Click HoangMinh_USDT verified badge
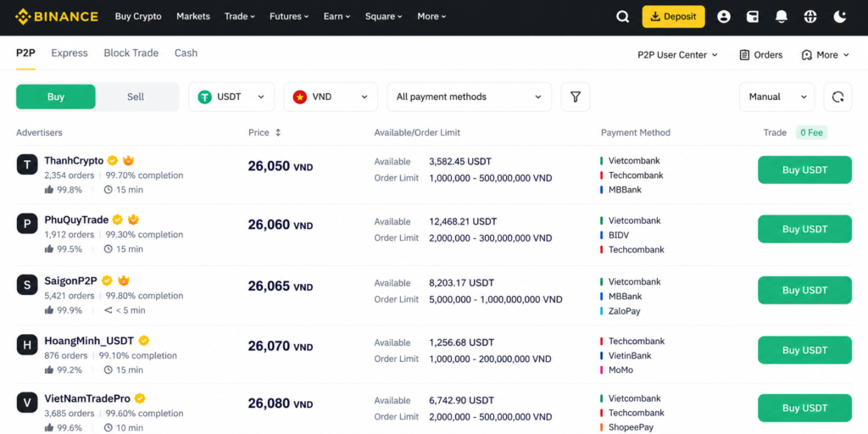 coord(144,341)
